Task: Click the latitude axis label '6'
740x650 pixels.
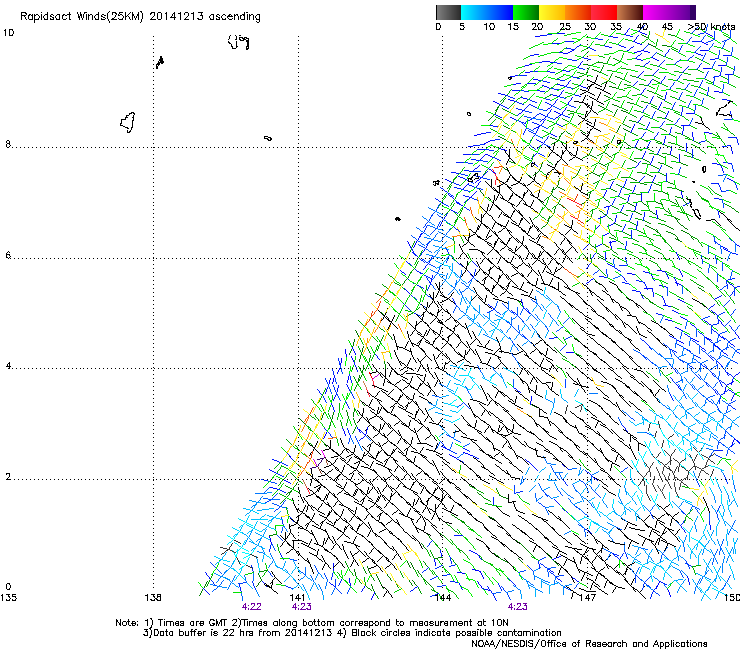Action: click(x=8, y=255)
